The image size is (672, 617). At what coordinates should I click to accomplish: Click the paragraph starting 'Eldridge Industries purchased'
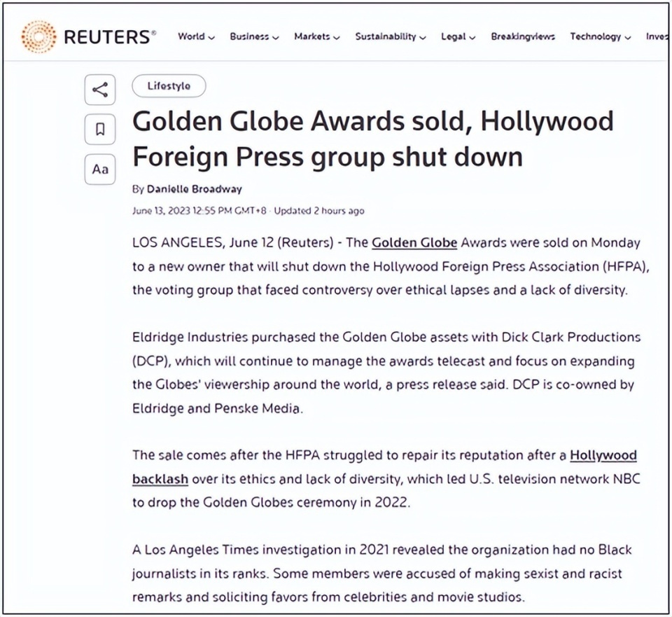point(386,373)
